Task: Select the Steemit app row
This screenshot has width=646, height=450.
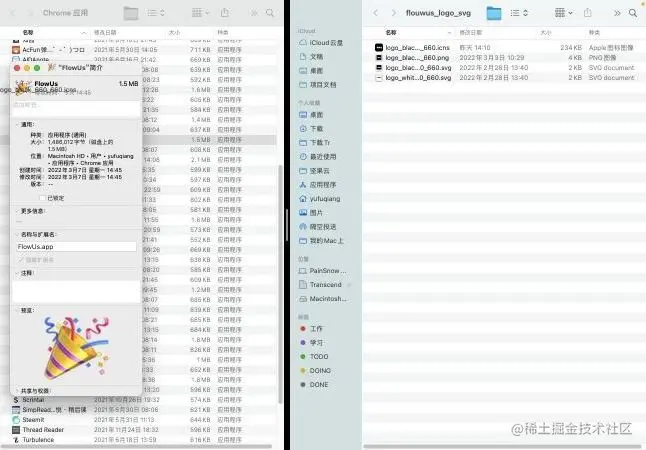Action: coord(139,420)
